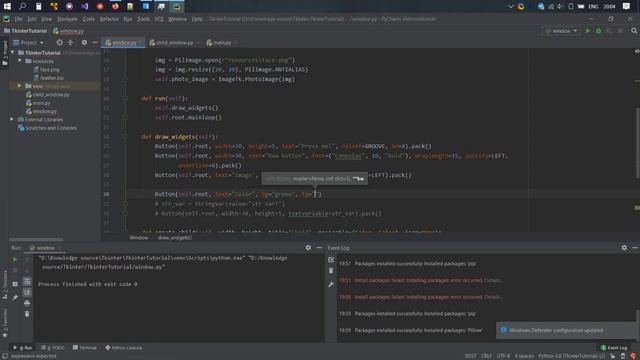Image resolution: width=640 pixels, height=360 pixels.
Task: Select face.png in project tree
Action: [50, 69]
